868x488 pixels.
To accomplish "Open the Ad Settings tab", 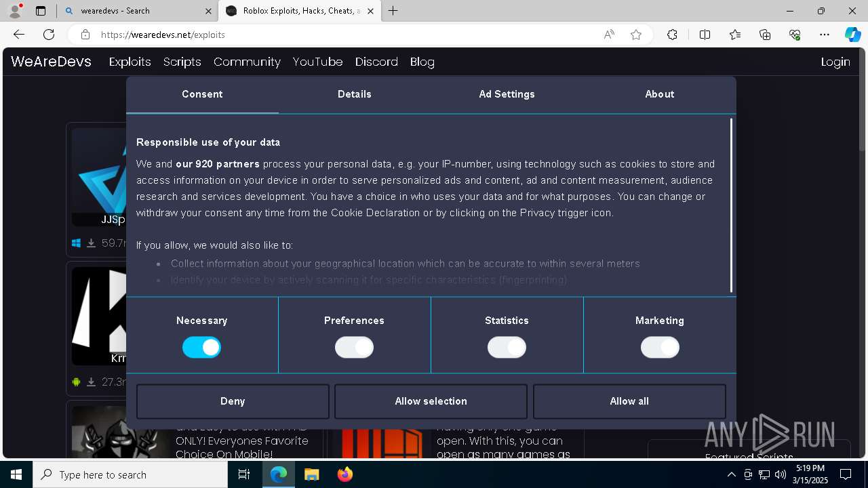I will 507,94.
